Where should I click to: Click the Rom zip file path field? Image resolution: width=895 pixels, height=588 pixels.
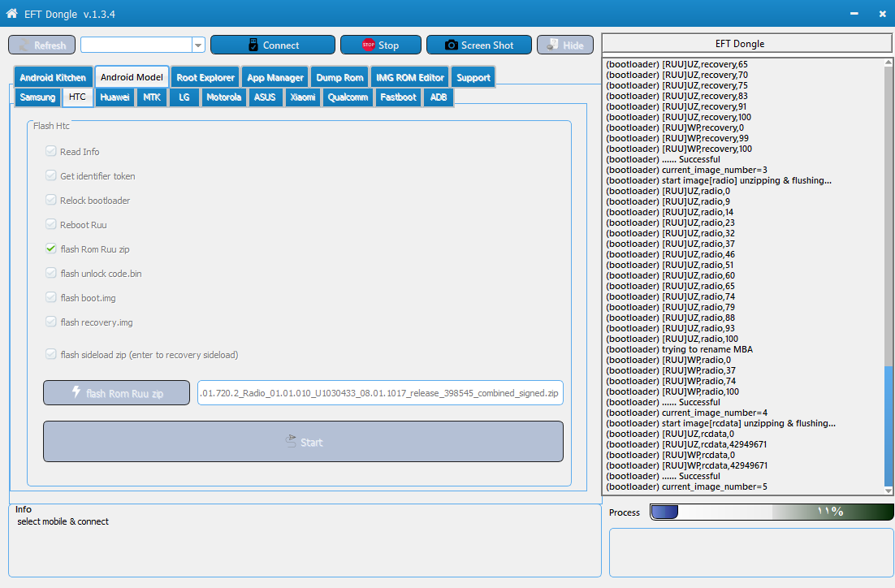pyautogui.click(x=380, y=393)
